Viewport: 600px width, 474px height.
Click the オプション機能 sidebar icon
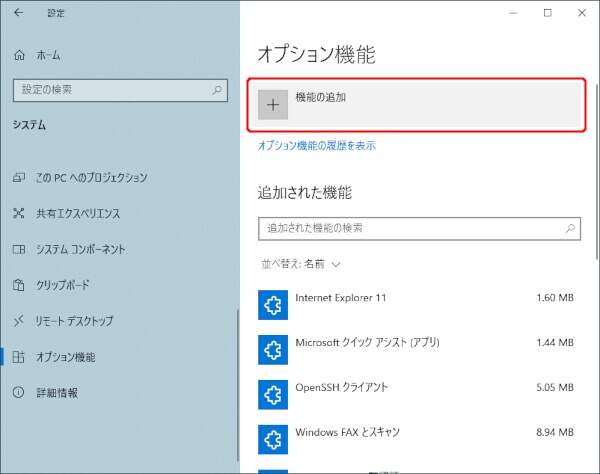tap(19, 357)
